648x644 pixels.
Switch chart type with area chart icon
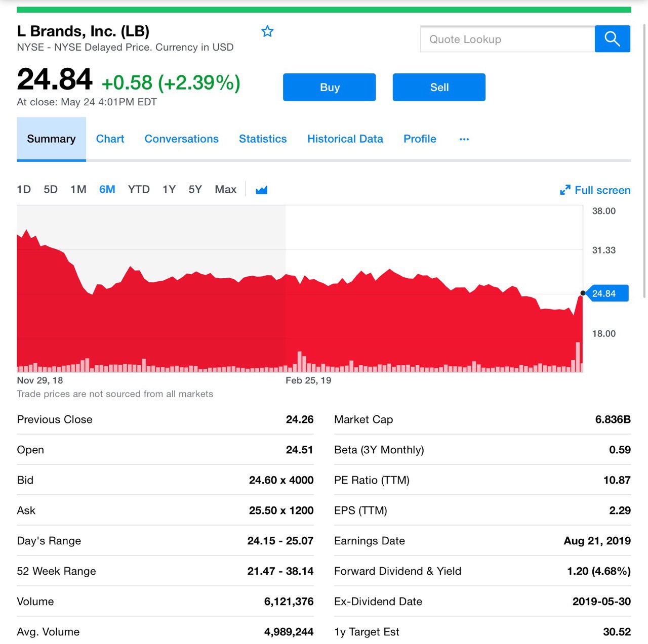tap(261, 190)
